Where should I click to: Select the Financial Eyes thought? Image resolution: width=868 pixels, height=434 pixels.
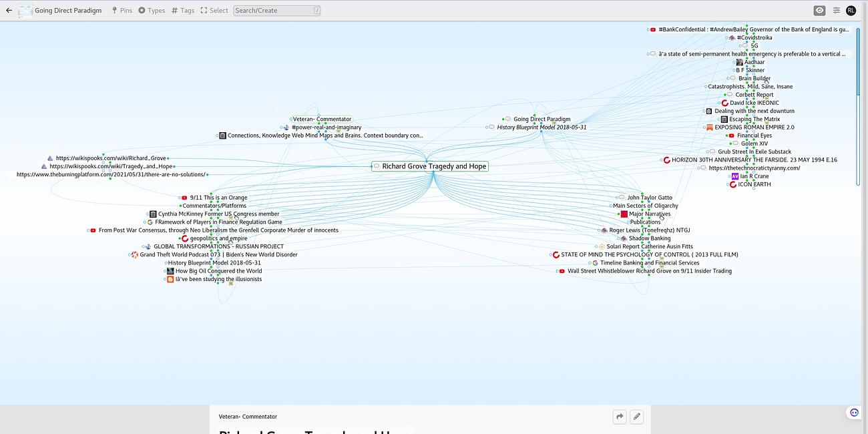point(754,136)
